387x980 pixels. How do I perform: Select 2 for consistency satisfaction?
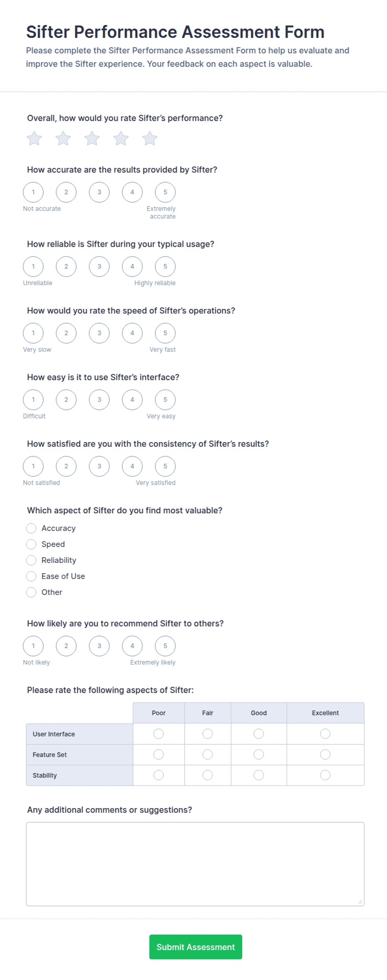point(66,466)
